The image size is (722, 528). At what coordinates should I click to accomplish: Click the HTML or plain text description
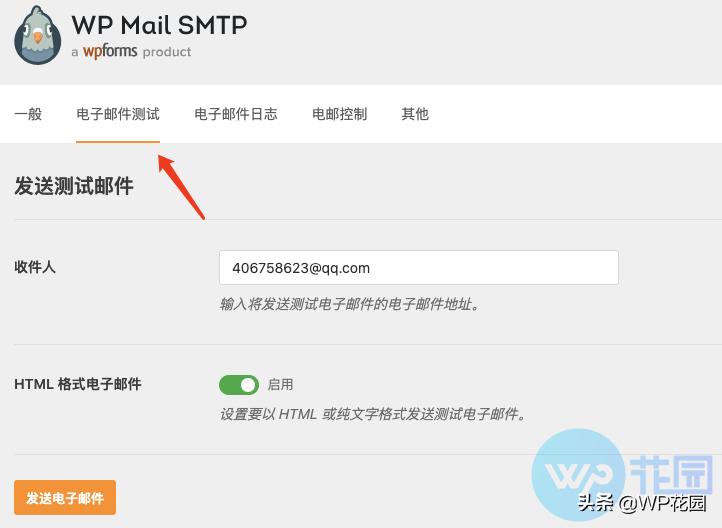pos(373,414)
